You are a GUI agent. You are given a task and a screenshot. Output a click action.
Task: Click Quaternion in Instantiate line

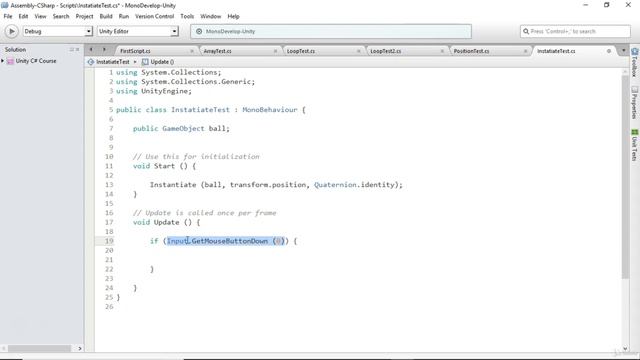coord(335,185)
